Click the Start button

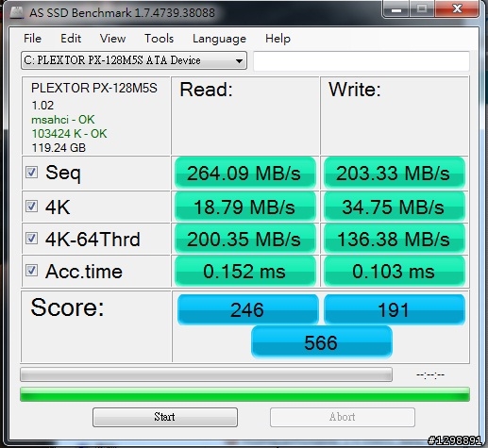pos(165,417)
